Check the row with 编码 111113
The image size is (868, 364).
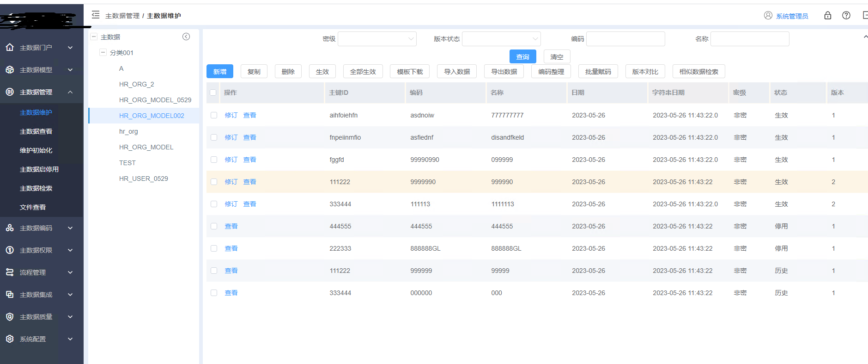(x=214, y=204)
